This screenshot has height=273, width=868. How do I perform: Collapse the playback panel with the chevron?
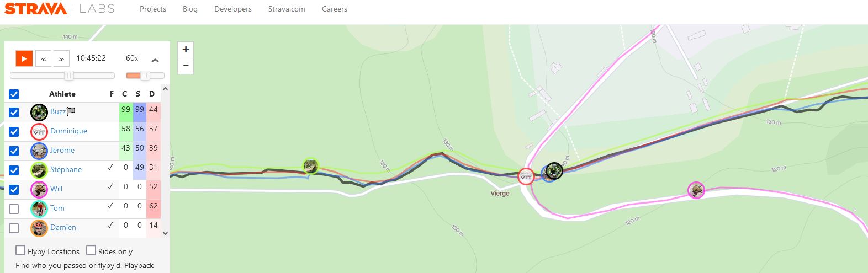pos(155,60)
